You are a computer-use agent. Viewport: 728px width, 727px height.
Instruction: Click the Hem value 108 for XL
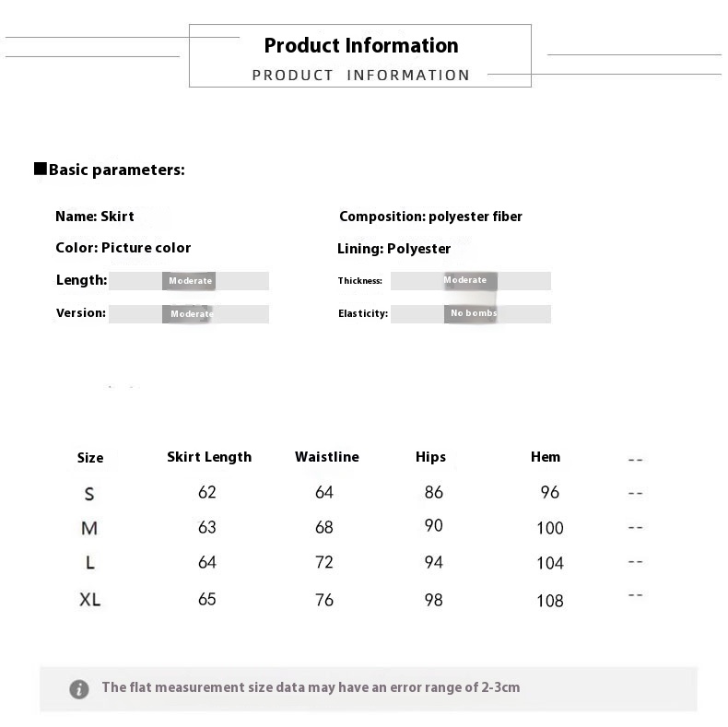(x=550, y=601)
